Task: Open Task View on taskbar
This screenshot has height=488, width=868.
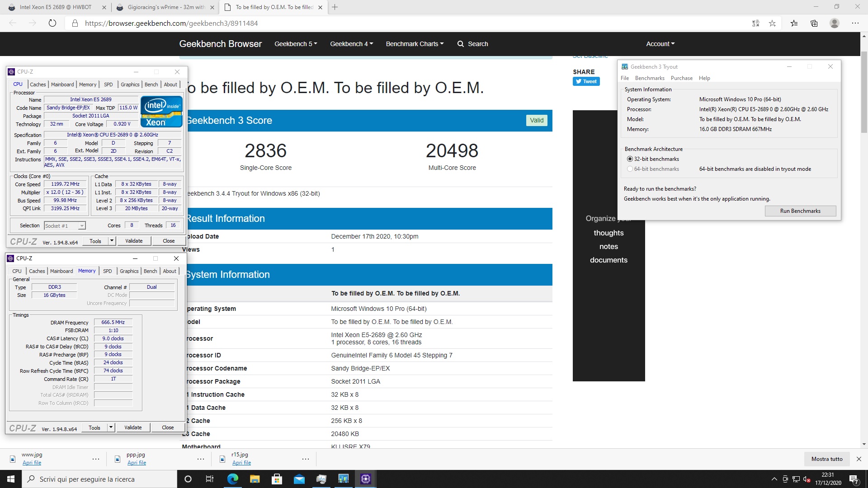Action: point(210,479)
